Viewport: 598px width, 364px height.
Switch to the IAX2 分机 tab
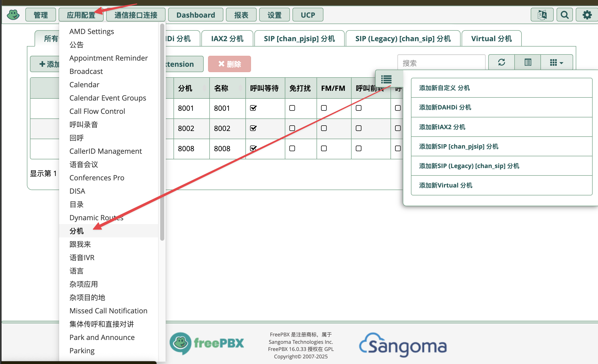click(x=227, y=39)
